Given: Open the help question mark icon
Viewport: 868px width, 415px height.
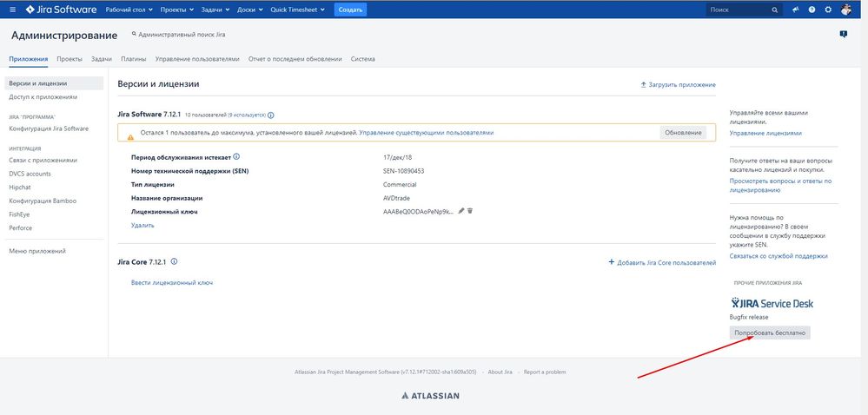Looking at the screenshot, I should coord(812,10).
